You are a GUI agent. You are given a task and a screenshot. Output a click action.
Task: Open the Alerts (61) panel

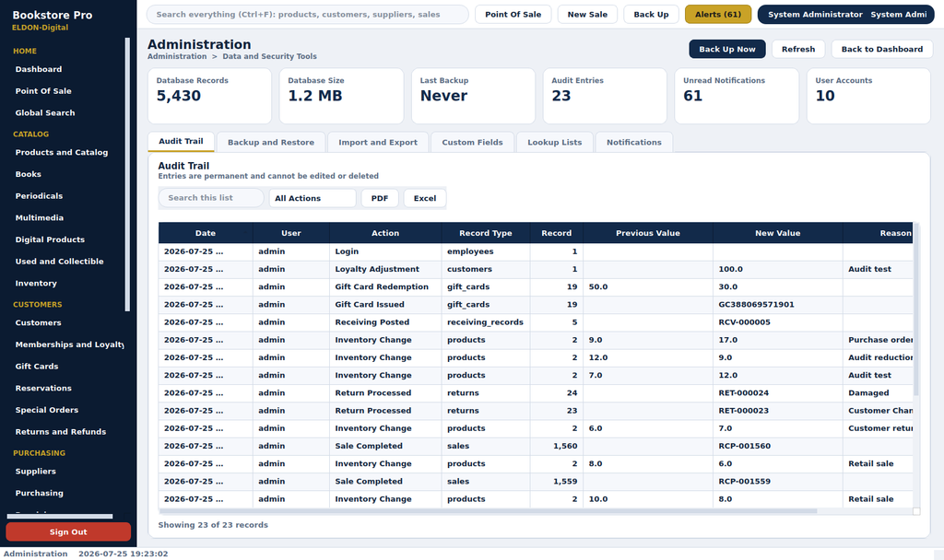[x=717, y=15]
